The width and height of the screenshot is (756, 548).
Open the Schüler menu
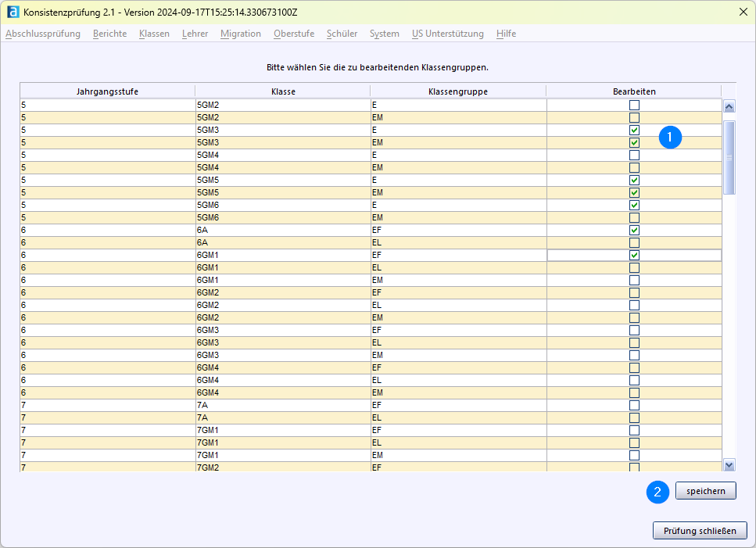tap(342, 34)
